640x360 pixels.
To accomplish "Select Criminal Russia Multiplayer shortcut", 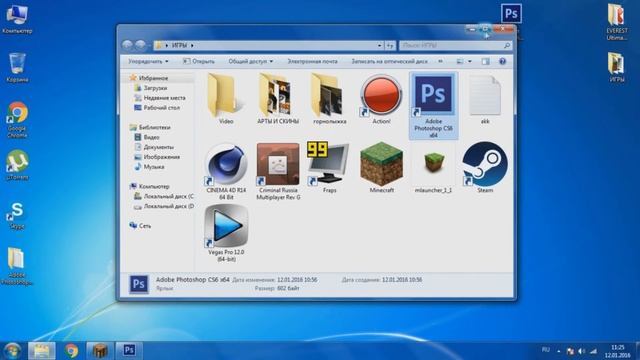I will 278,171.
